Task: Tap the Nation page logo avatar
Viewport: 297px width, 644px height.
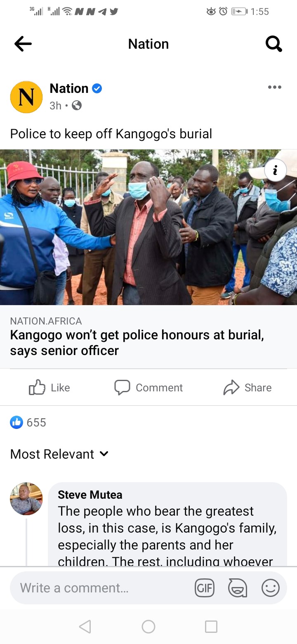Action: click(x=26, y=97)
